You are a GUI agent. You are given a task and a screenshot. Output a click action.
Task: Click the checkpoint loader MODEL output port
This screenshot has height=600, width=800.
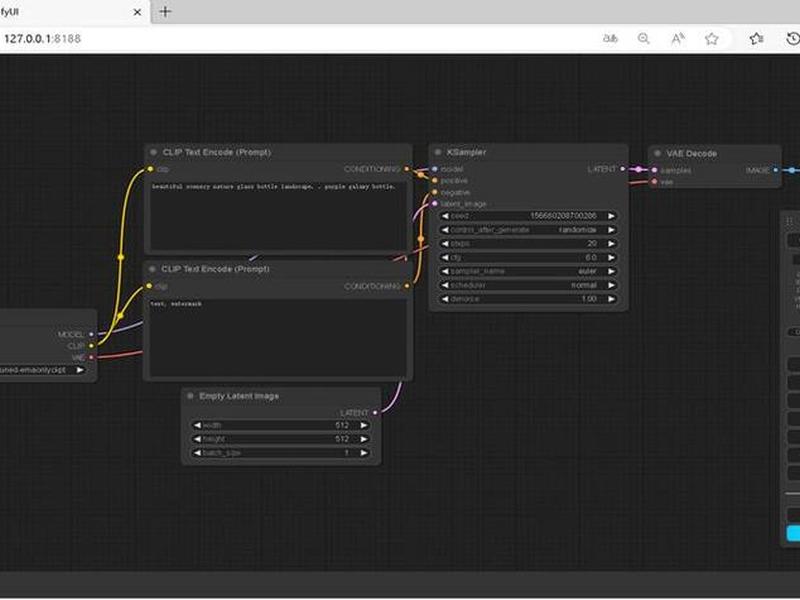tap(91, 334)
